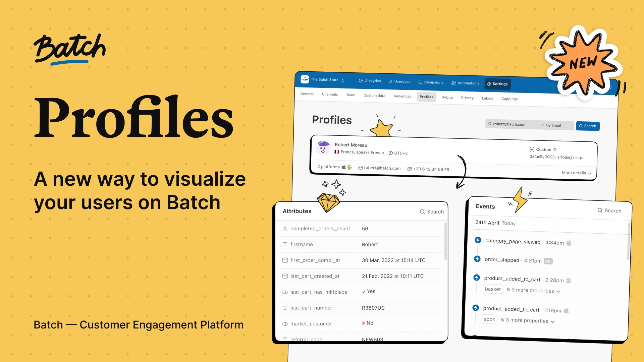This screenshot has width=644, height=362.
Task: Expand 3 more properties under sock
Action: pyautogui.click(x=528, y=321)
